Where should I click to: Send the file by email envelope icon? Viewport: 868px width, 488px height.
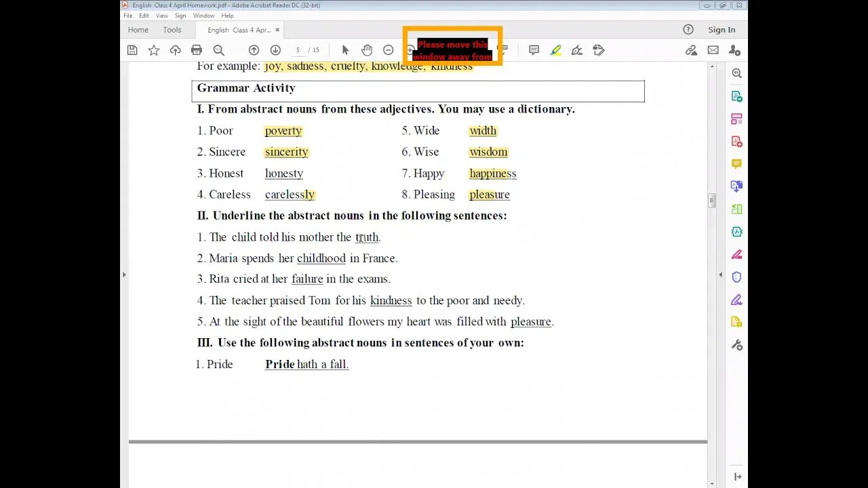713,50
